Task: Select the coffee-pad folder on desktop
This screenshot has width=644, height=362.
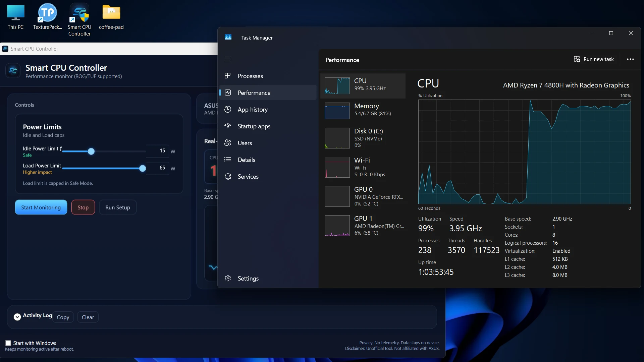Action: pos(111,17)
